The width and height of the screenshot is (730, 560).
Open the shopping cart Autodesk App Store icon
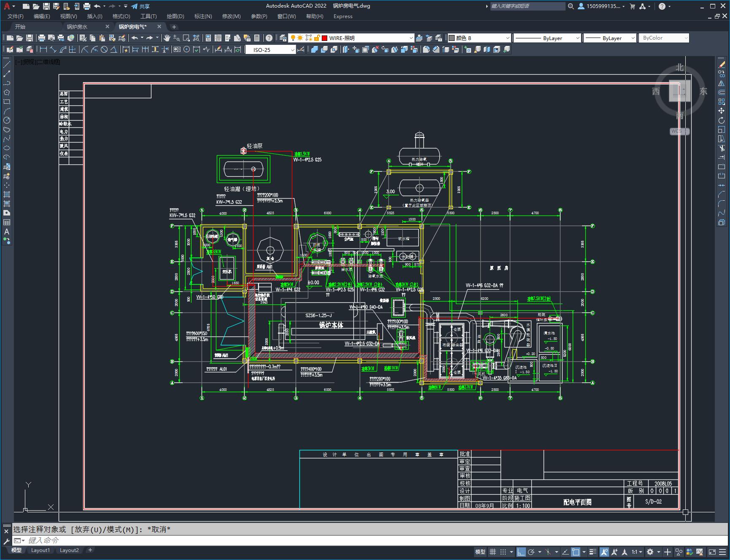[x=632, y=6]
